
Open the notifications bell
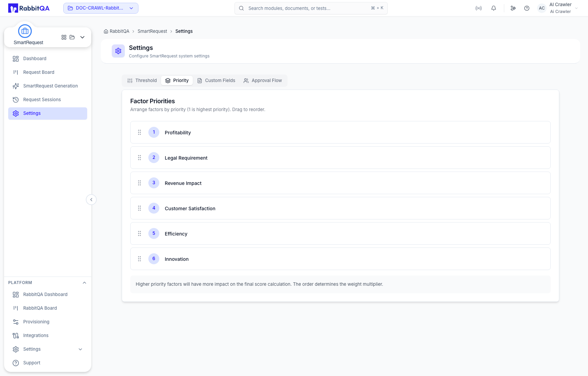[x=494, y=8]
